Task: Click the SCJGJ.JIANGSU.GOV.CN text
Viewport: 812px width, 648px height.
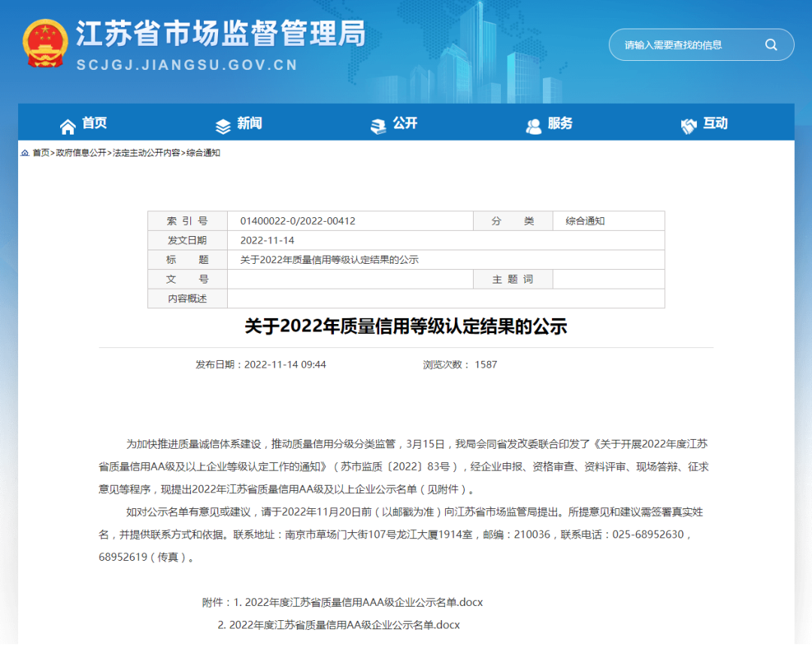Action: pyautogui.click(x=187, y=65)
